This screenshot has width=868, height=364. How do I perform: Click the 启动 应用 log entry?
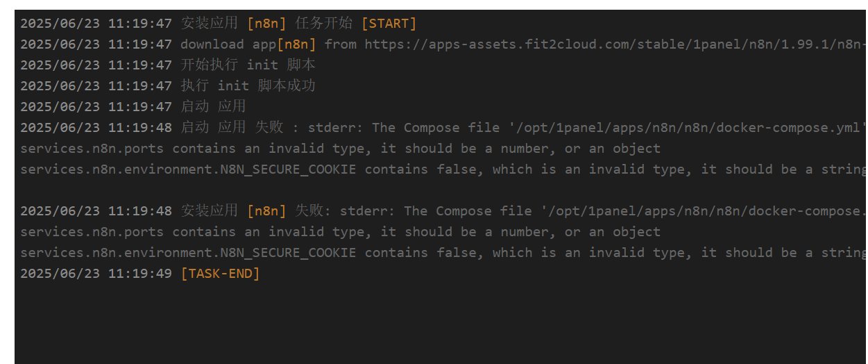click(133, 107)
